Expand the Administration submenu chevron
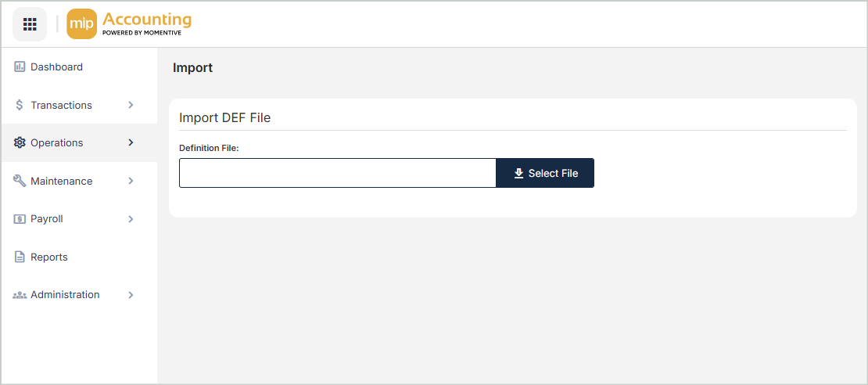The width and height of the screenshot is (868, 385). point(131,295)
